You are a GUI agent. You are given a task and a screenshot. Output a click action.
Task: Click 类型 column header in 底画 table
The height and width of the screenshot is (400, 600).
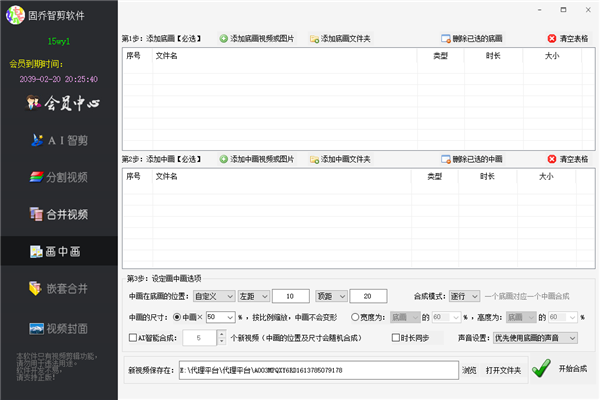coord(440,56)
